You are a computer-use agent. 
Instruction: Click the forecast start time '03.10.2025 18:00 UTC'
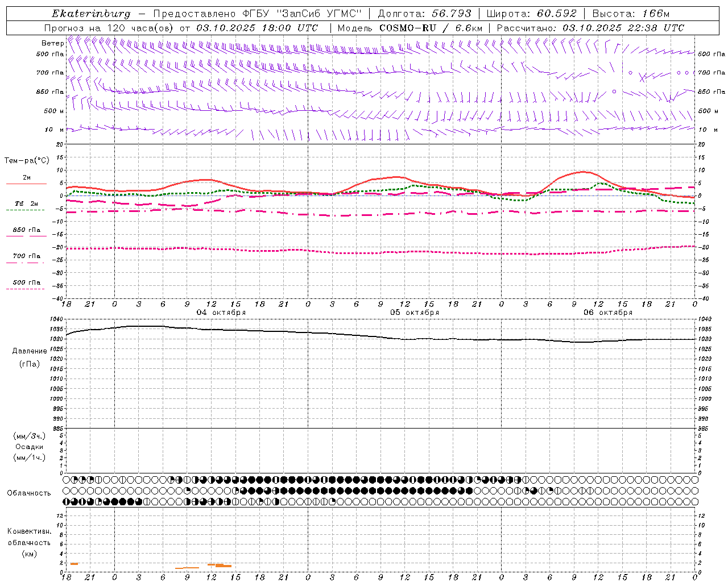tap(257, 28)
